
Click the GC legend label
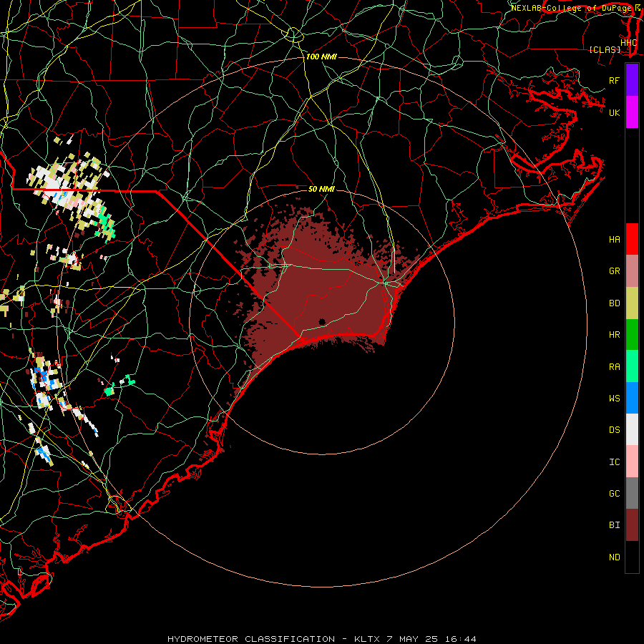pyautogui.click(x=614, y=494)
